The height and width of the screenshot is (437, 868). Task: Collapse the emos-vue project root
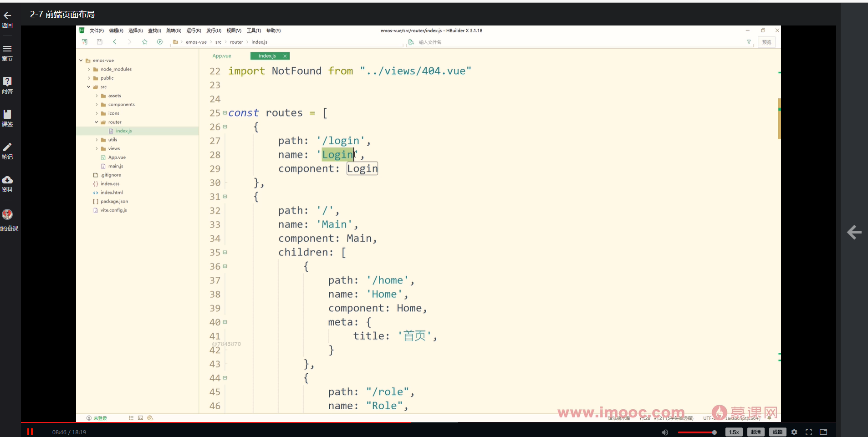tap(81, 60)
